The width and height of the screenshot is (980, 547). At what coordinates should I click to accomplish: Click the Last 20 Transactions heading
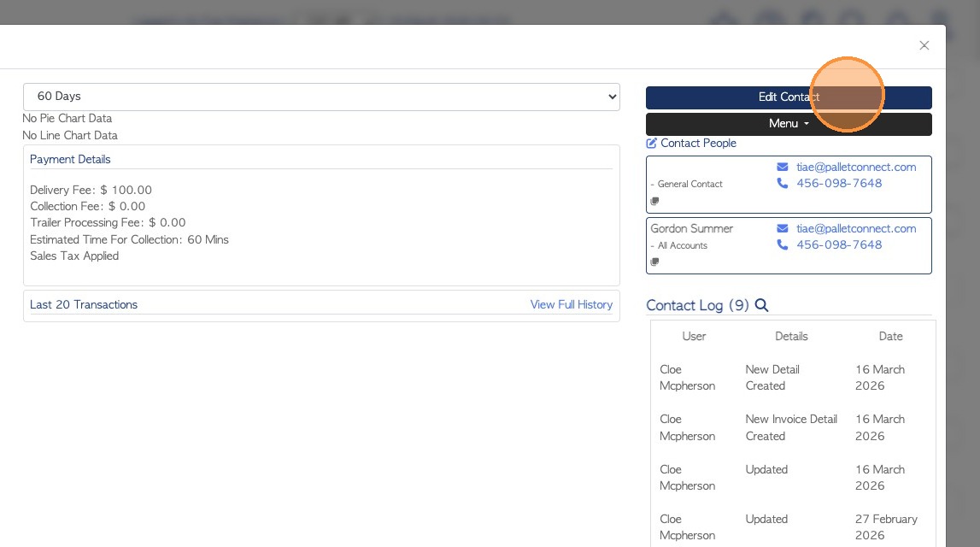point(84,304)
